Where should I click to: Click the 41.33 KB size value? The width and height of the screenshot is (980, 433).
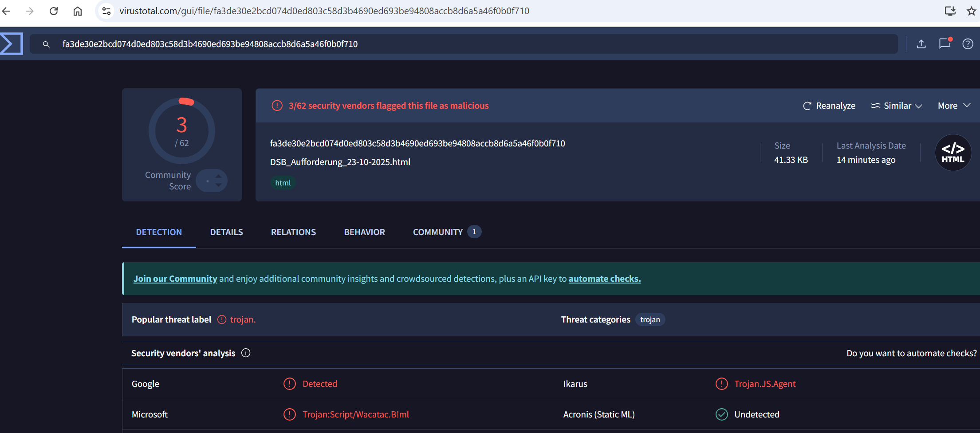pyautogui.click(x=791, y=160)
